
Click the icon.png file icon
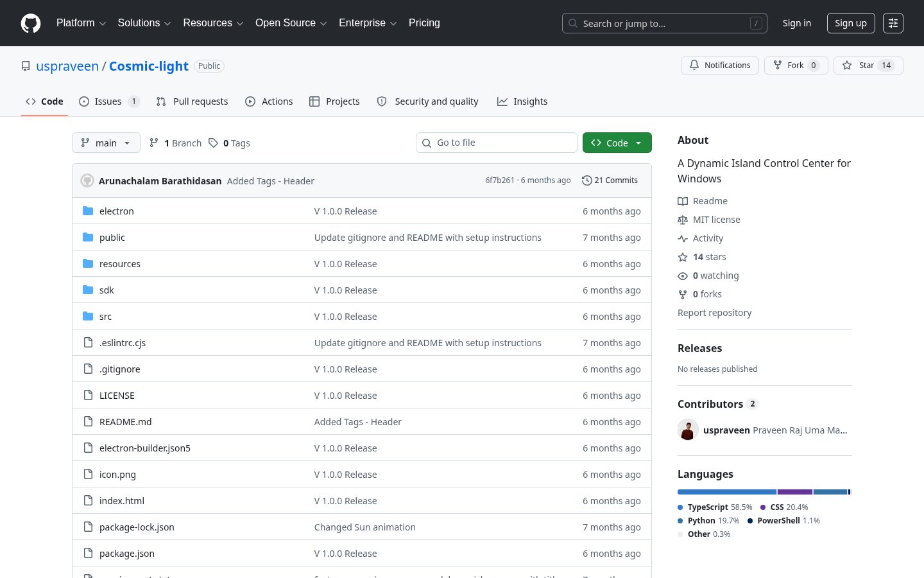coord(88,474)
